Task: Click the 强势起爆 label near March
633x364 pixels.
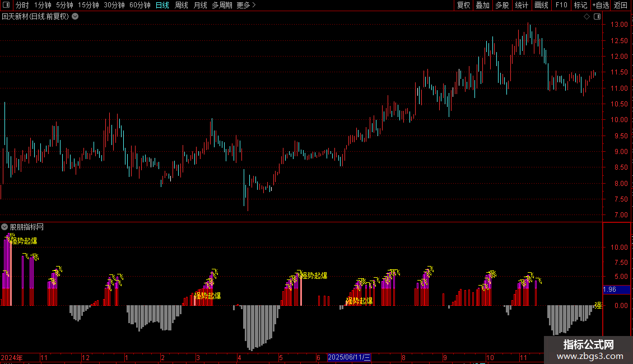Action: [x=207, y=296]
